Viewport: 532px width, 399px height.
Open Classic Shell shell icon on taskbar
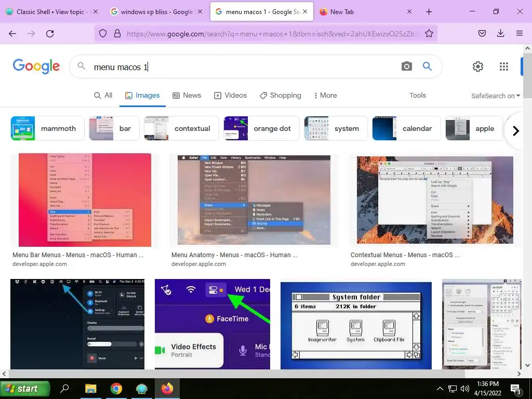coord(141,389)
